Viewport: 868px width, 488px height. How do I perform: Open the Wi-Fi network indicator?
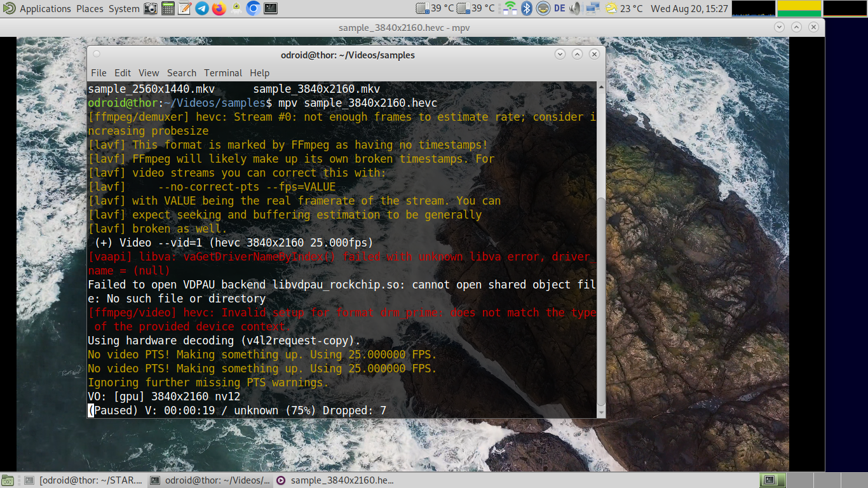coord(510,9)
